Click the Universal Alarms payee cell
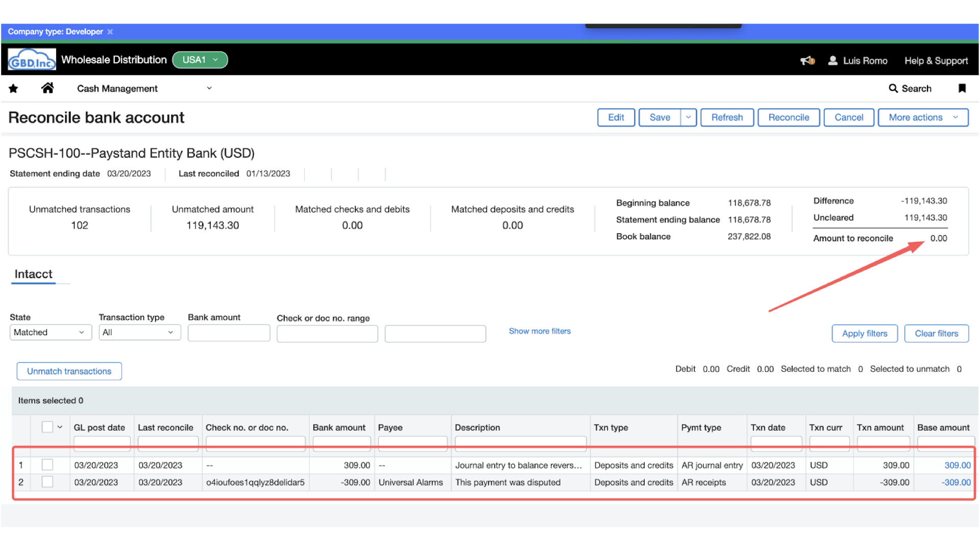Image resolution: width=980 pixels, height=551 pixels. click(x=410, y=482)
